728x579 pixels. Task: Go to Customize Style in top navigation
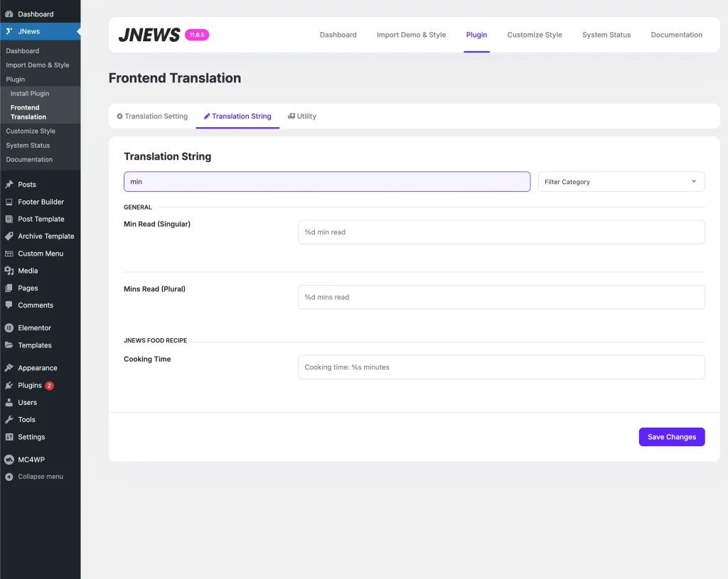pos(534,35)
